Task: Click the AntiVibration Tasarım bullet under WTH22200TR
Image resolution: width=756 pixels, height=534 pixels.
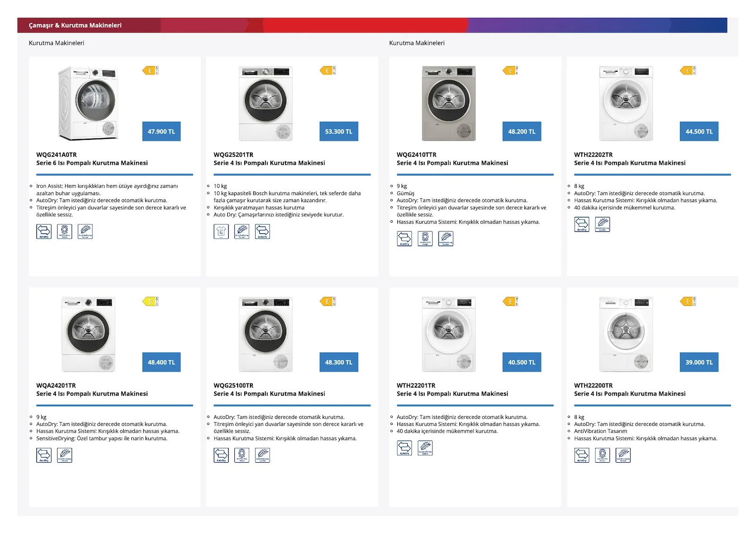Action: pyautogui.click(x=601, y=431)
